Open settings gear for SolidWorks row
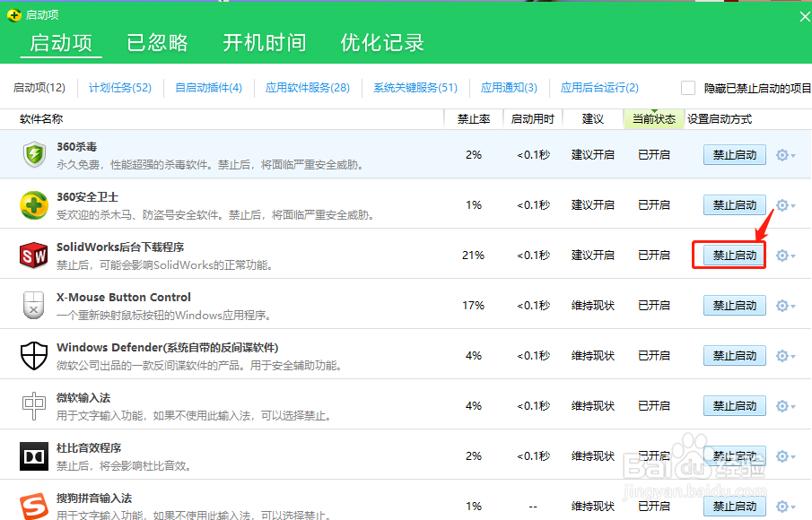Viewport: 812px width, 520px height. click(785, 256)
